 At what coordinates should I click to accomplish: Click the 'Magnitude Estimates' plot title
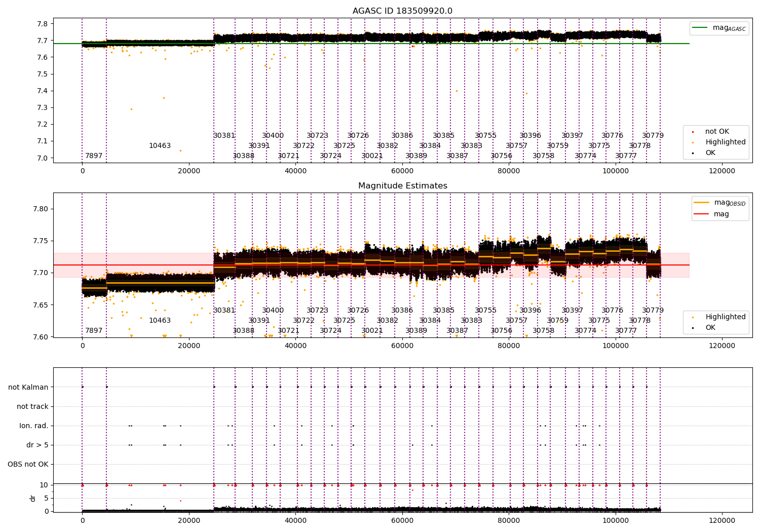(402, 186)
